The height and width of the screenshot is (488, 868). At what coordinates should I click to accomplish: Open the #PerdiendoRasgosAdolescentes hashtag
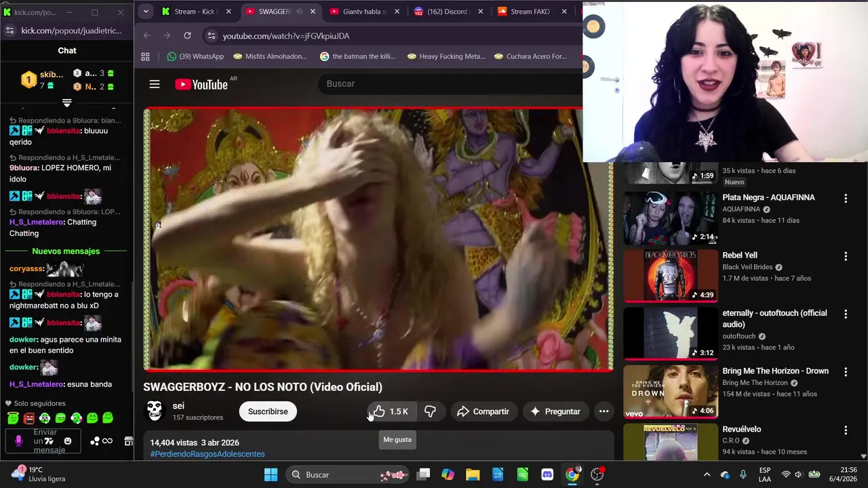208,454
